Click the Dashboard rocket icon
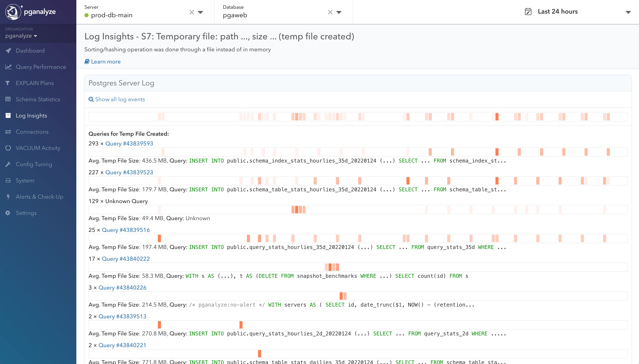 click(8, 51)
